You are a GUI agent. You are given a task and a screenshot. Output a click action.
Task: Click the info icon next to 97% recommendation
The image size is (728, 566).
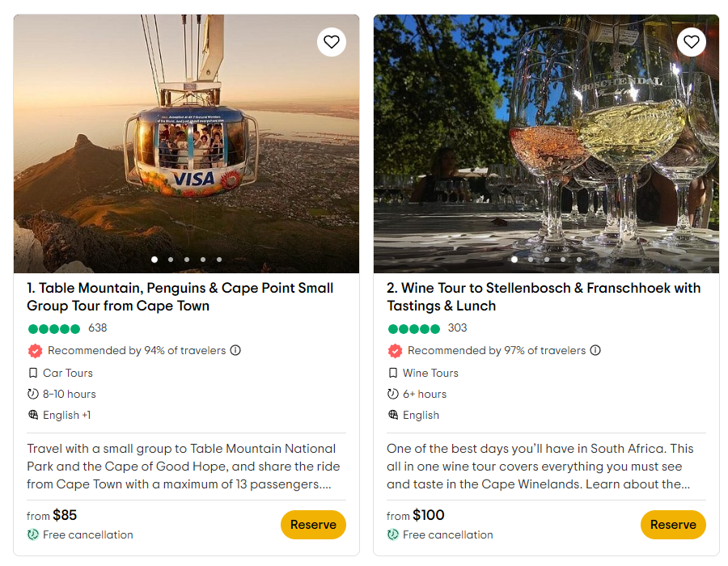(595, 350)
